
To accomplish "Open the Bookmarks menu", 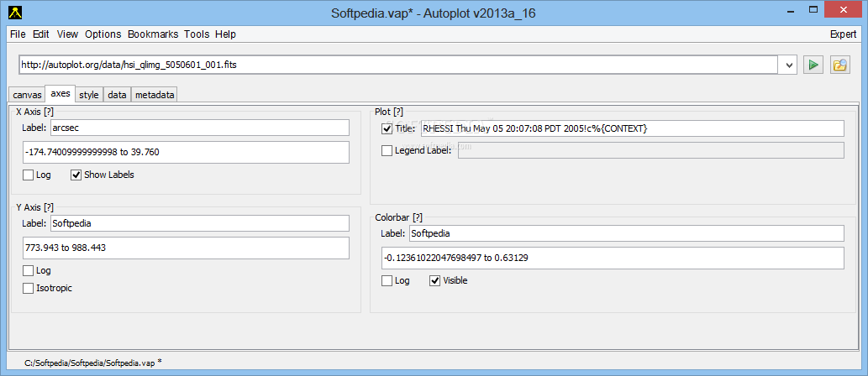I will point(153,34).
